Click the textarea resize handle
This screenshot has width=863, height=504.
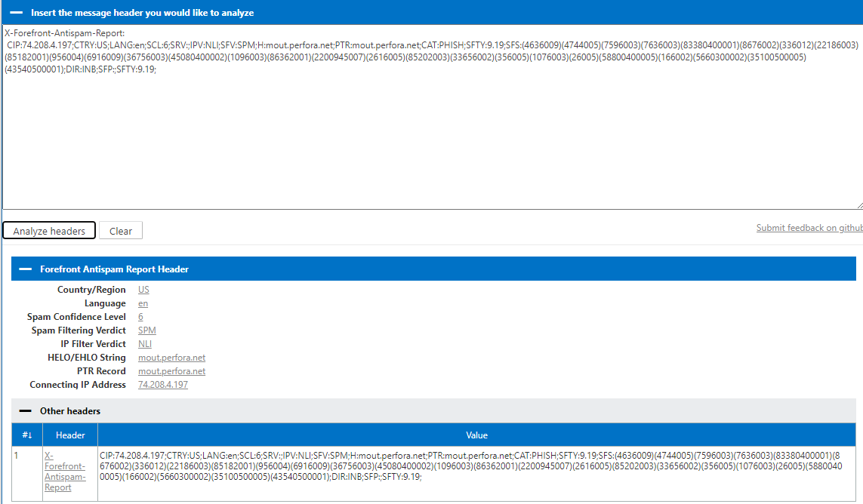(858, 207)
